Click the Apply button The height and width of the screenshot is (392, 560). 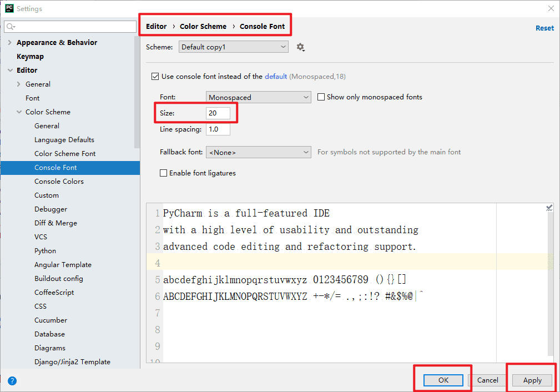tap(532, 380)
